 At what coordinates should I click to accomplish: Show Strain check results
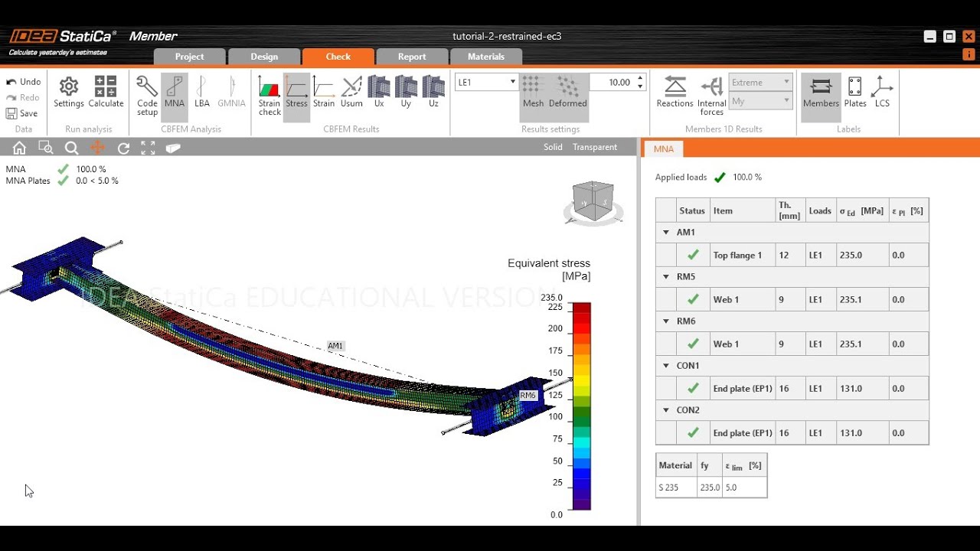269,96
